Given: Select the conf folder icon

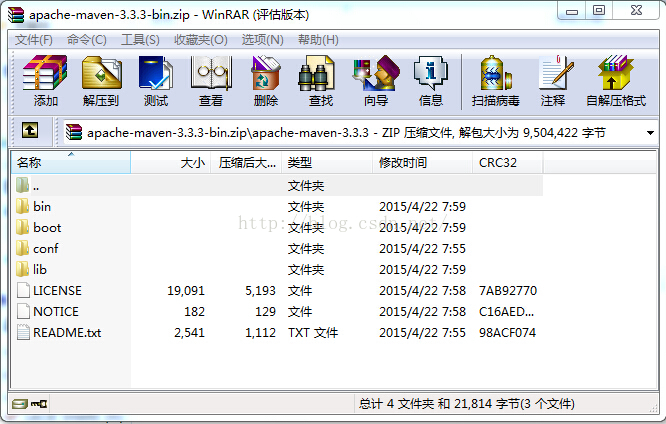Looking at the screenshot, I should [x=22, y=248].
